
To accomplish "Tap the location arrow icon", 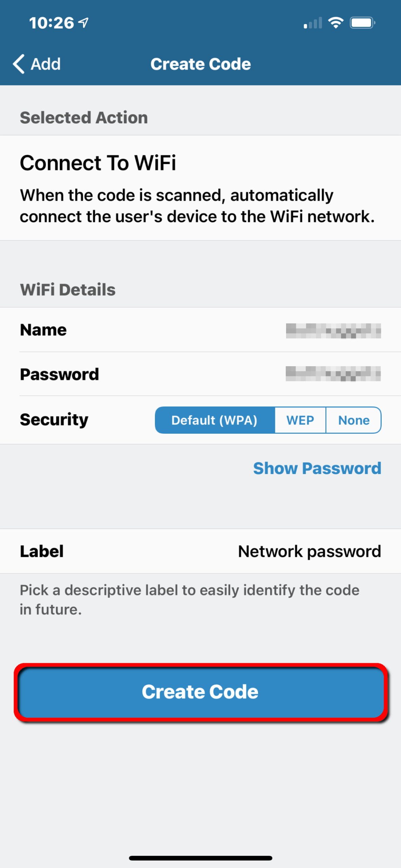I will coord(83,23).
